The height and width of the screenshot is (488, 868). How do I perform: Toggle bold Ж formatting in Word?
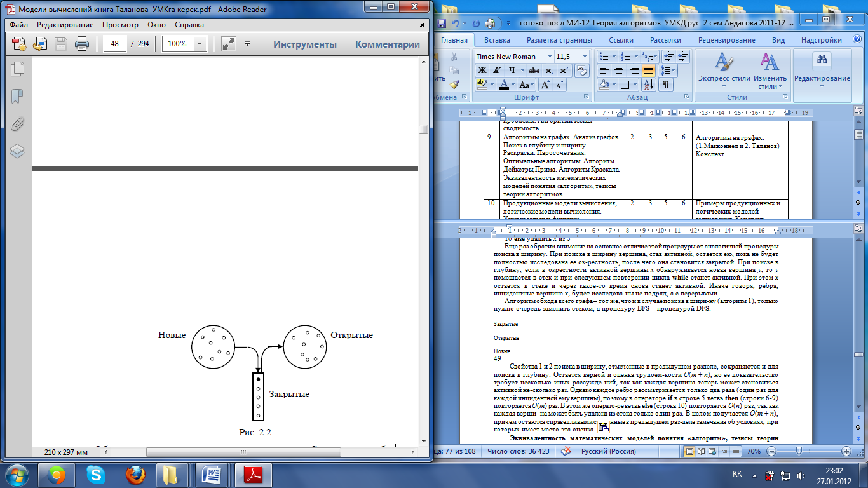482,71
